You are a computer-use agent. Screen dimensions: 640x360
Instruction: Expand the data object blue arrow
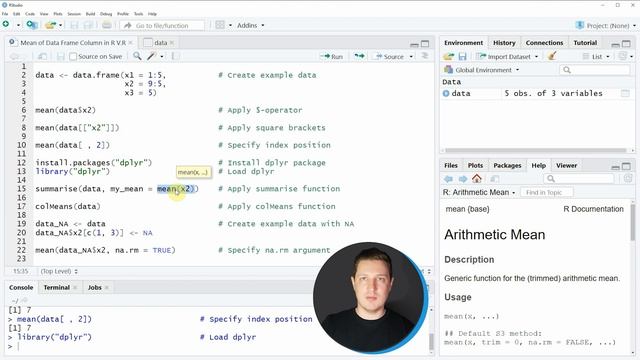click(x=446, y=93)
